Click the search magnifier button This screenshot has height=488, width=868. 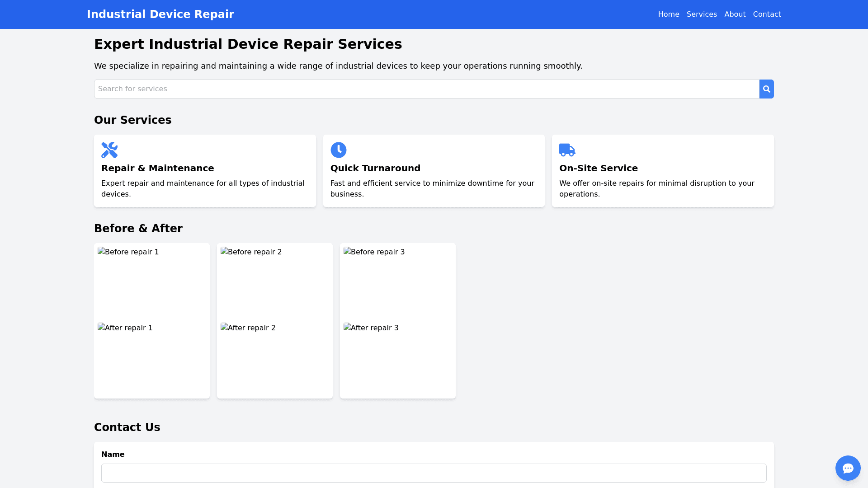(766, 89)
